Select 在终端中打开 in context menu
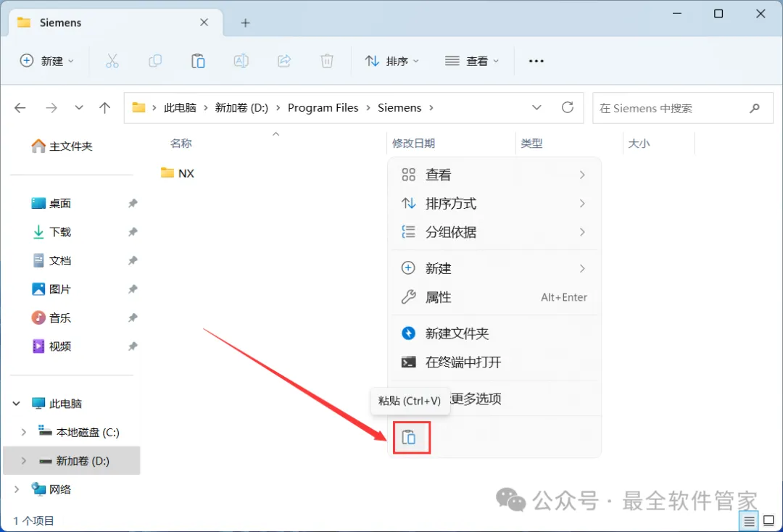Image resolution: width=783 pixels, height=532 pixels. 494,362
